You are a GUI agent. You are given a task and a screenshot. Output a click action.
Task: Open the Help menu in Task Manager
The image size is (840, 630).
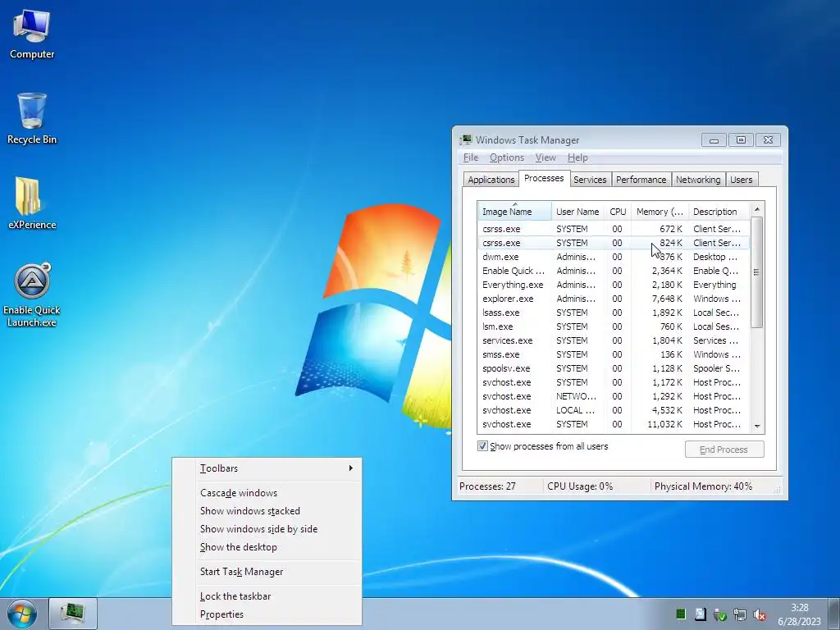point(577,157)
